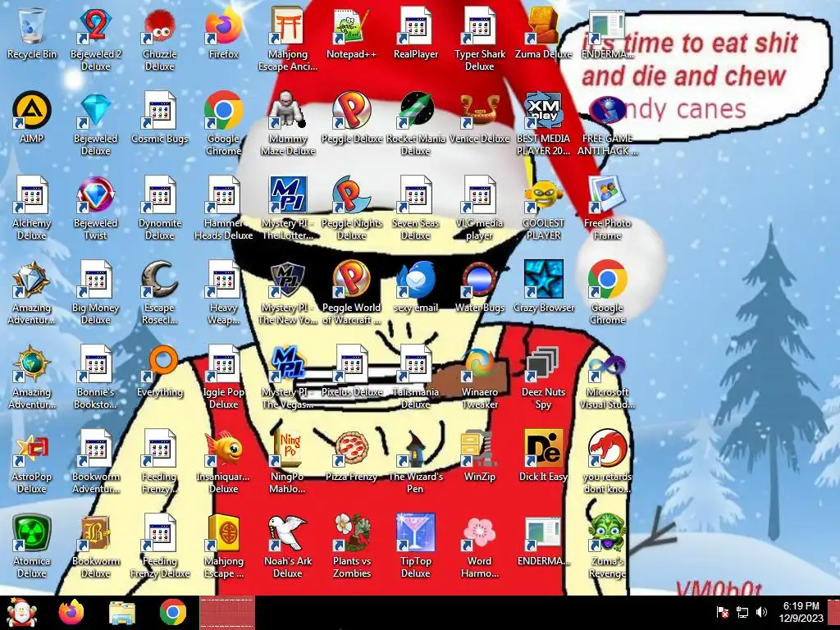Open the Escape Rosecliff moon shortcut
Screen dimensions: 840x630
pos(160,291)
